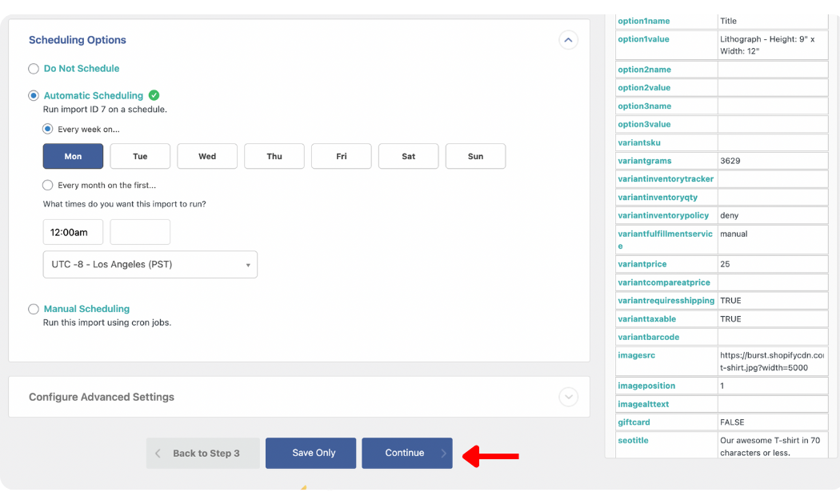Screen dimensions: 840x504
Task: Click the seotitle field label
Action: coord(633,440)
